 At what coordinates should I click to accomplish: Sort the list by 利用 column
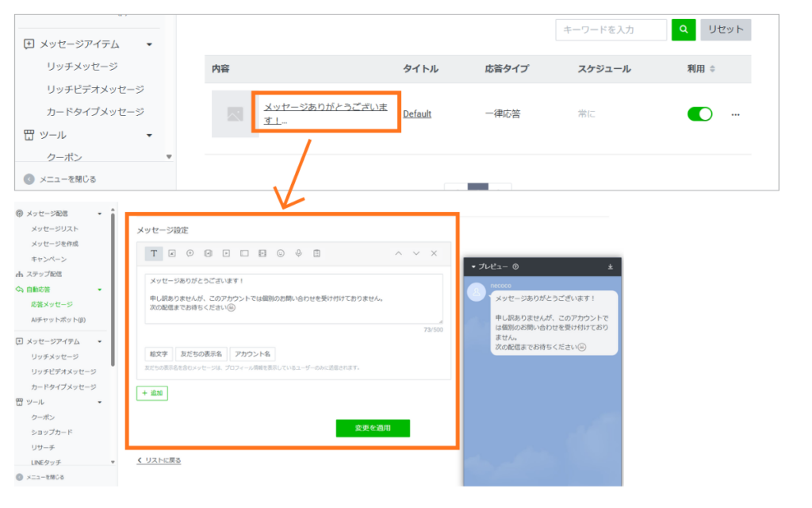[x=712, y=69]
